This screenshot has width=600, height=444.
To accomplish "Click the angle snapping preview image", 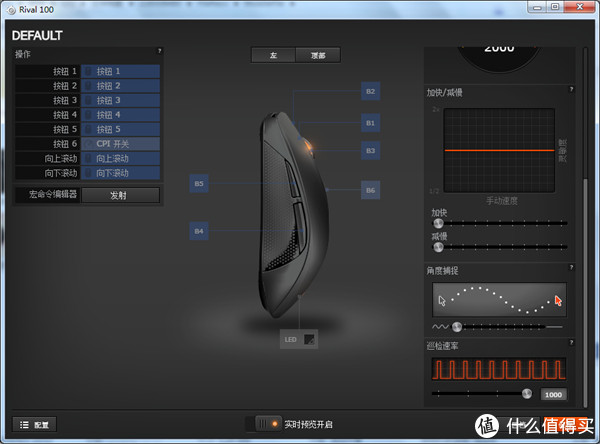I will click(499, 300).
